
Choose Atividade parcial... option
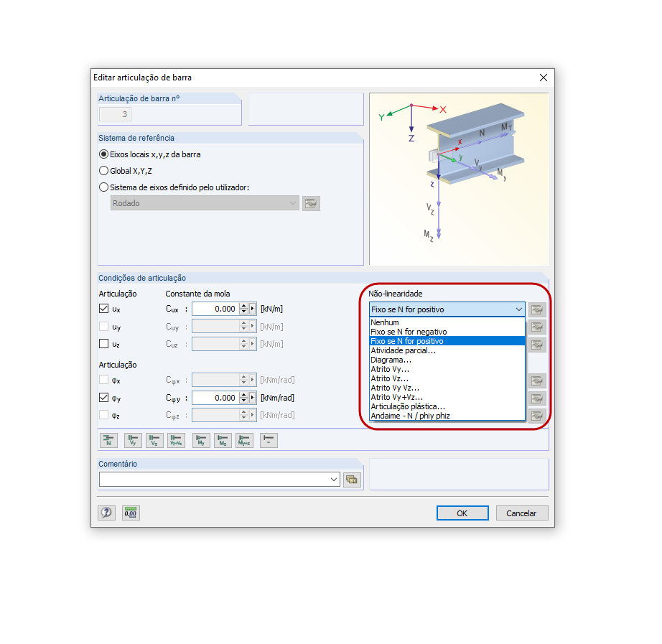tap(447, 350)
